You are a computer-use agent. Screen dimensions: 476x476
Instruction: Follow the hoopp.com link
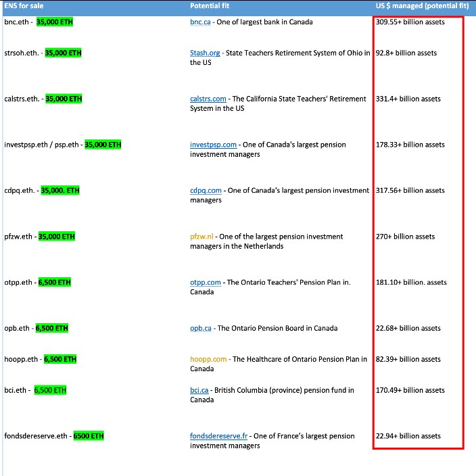tap(207, 360)
